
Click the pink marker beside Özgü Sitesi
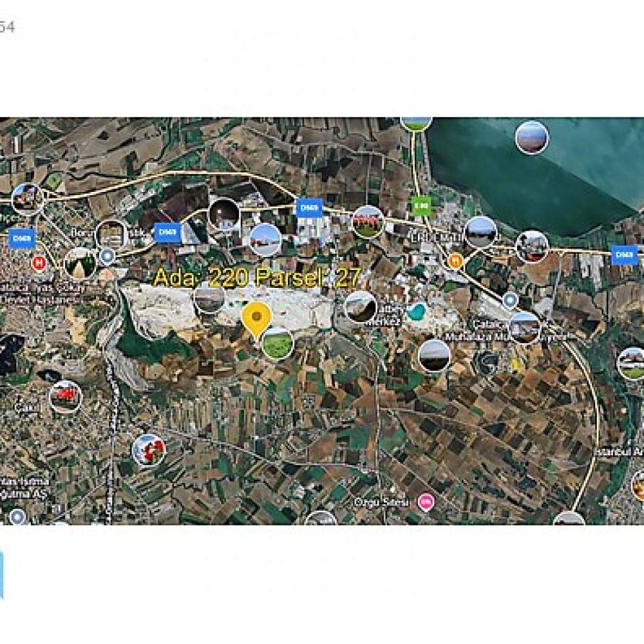426,502
